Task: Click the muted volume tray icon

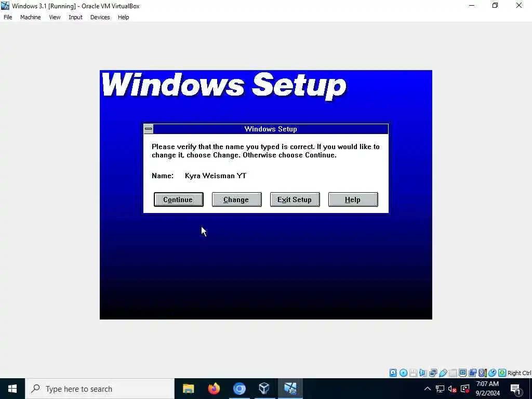Action: (453, 389)
